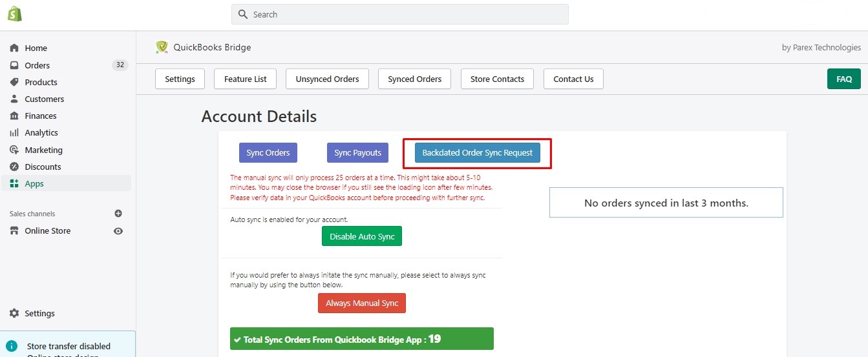Click the Account Details heading
This screenshot has height=357, width=868.
point(259,116)
